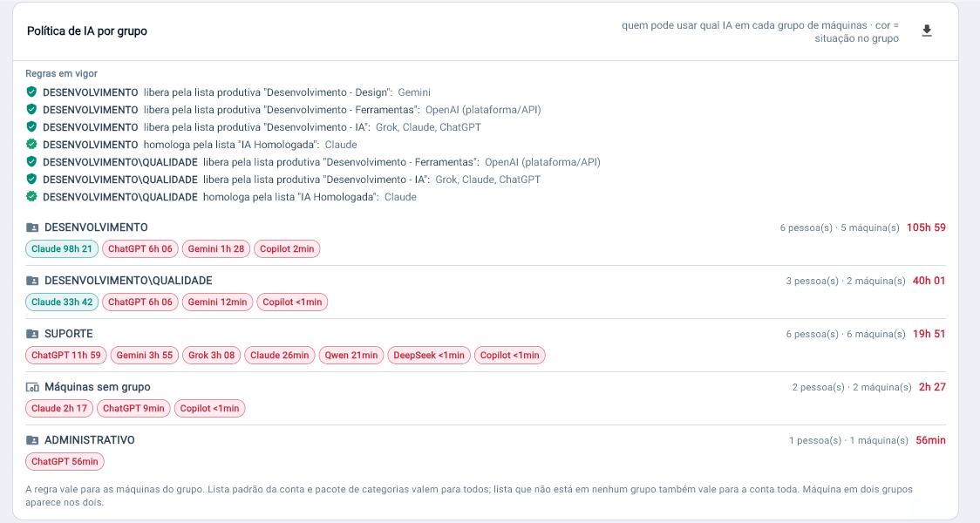The height and width of the screenshot is (523, 980).
Task: Click the folder icon of the DESENVOLVIMENTO group heading
Action: tap(32, 228)
